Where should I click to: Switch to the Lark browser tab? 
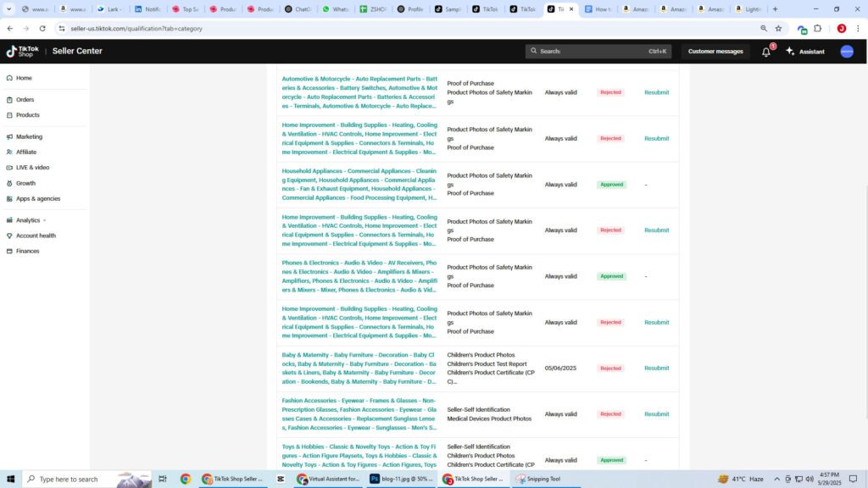(110, 8)
